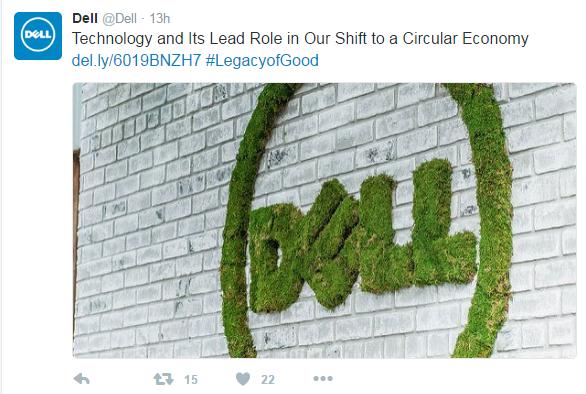
Task: Reply to the Dell tweet
Action: click(x=82, y=379)
